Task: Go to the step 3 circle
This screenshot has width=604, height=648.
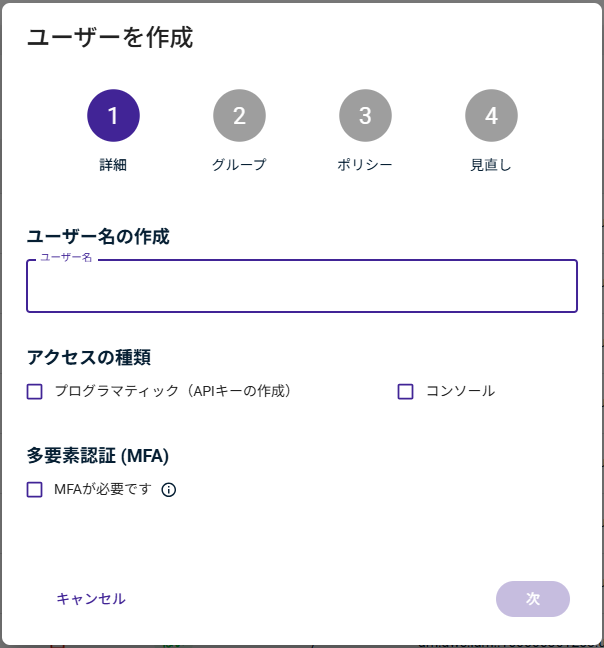Action: (365, 116)
